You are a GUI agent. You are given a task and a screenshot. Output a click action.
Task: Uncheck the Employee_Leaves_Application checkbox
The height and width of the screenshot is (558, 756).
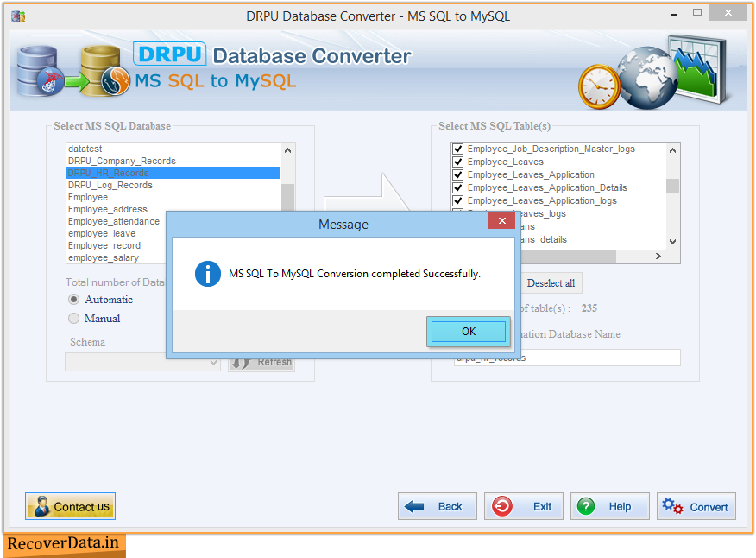tap(458, 174)
